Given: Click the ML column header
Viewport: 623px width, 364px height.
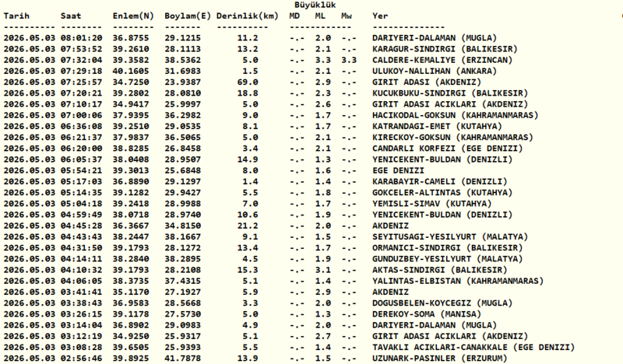Looking at the screenshot, I should 320,16.
